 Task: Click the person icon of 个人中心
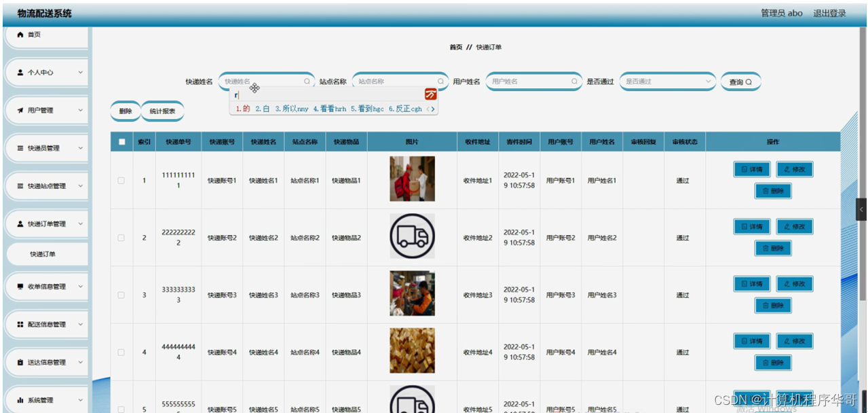coord(20,72)
